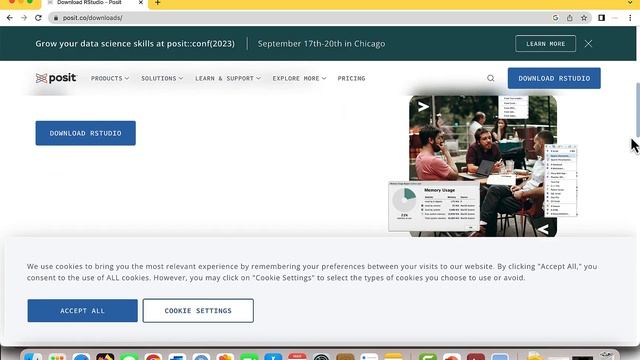The image size is (640, 360).
Task: Open the Chrome three-dot menu
Action: tap(630, 18)
